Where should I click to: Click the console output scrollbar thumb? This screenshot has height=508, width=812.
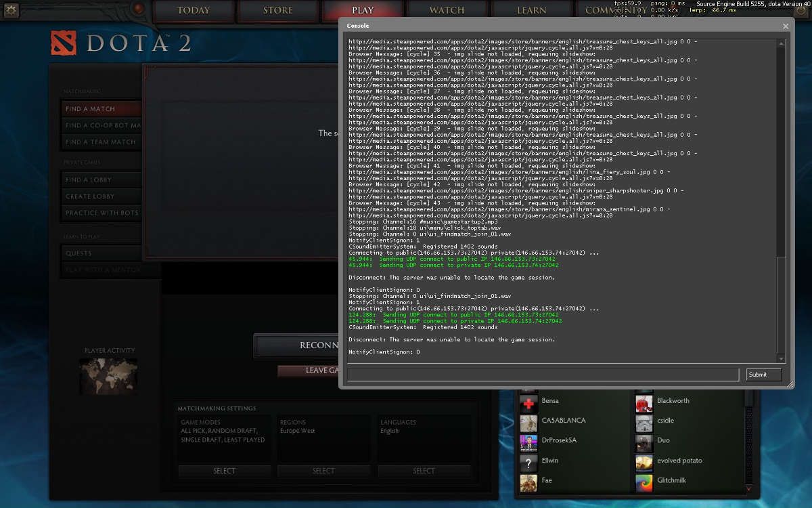[x=782, y=305]
